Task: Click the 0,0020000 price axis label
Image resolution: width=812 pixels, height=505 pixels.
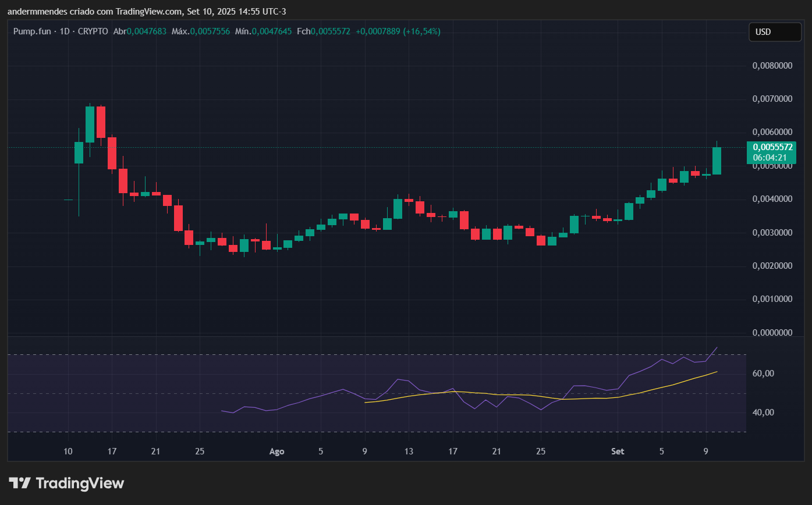Action: [x=772, y=266]
